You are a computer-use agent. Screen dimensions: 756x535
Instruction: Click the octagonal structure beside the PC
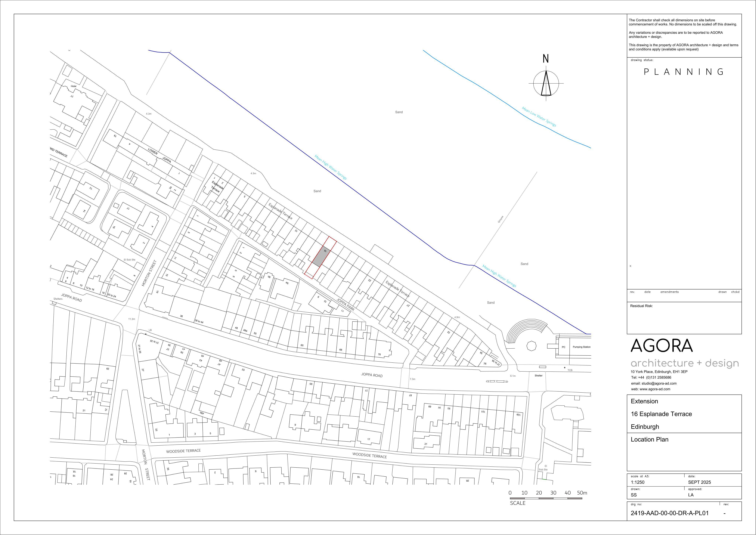pos(531,346)
